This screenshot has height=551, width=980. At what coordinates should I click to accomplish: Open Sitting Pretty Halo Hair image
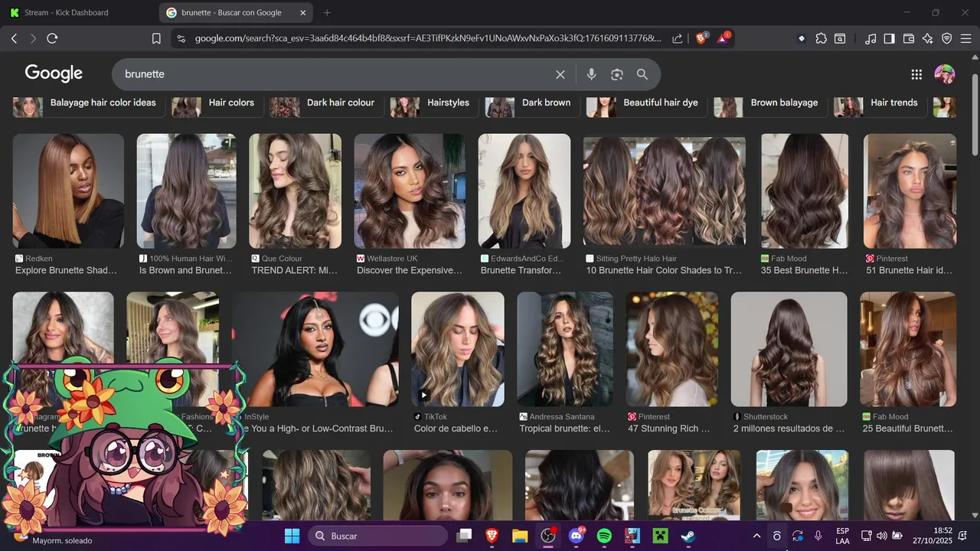click(x=665, y=191)
